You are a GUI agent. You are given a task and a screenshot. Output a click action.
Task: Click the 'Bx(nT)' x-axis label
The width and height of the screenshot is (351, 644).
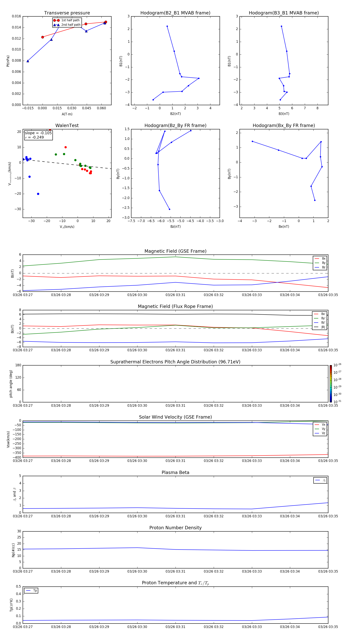coord(284,227)
